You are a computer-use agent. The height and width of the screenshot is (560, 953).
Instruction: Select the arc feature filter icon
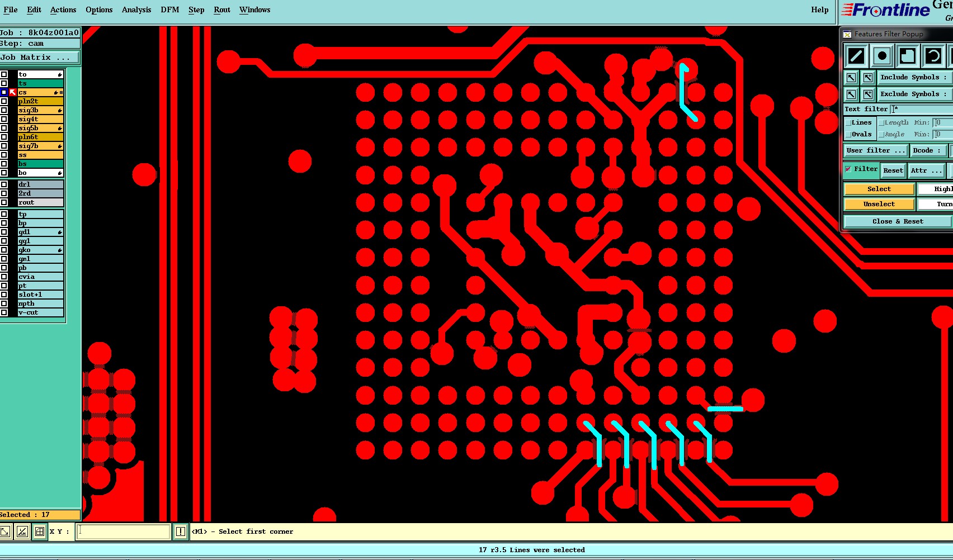(933, 56)
